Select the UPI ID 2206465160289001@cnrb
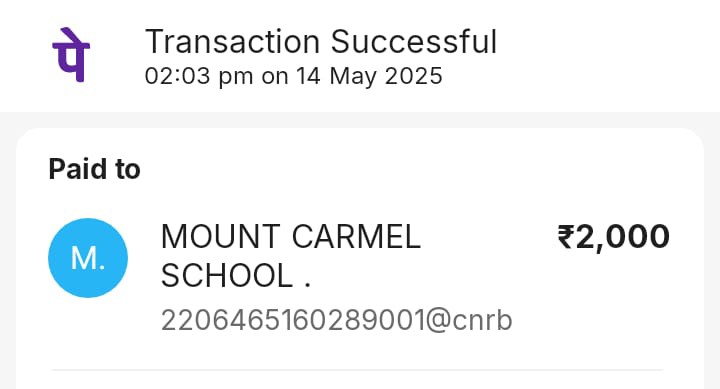 pos(337,320)
